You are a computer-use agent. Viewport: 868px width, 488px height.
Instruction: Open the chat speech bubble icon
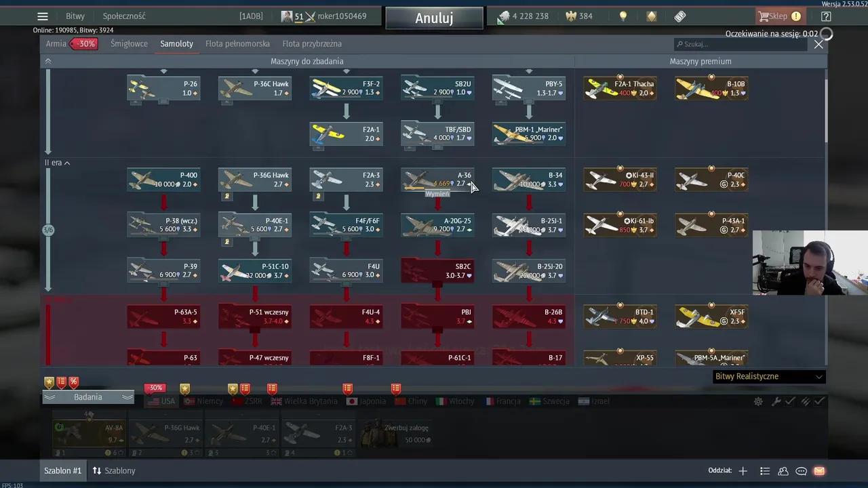(801, 471)
